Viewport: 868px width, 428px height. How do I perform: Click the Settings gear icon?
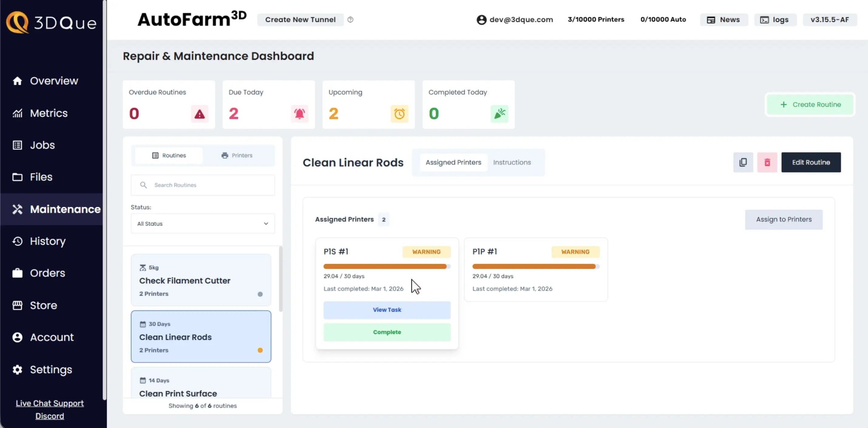pyautogui.click(x=17, y=370)
